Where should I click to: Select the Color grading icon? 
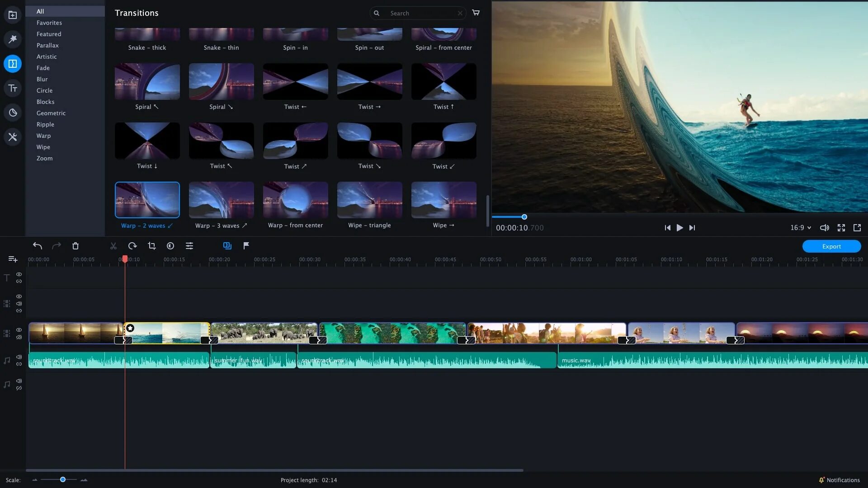tap(13, 113)
